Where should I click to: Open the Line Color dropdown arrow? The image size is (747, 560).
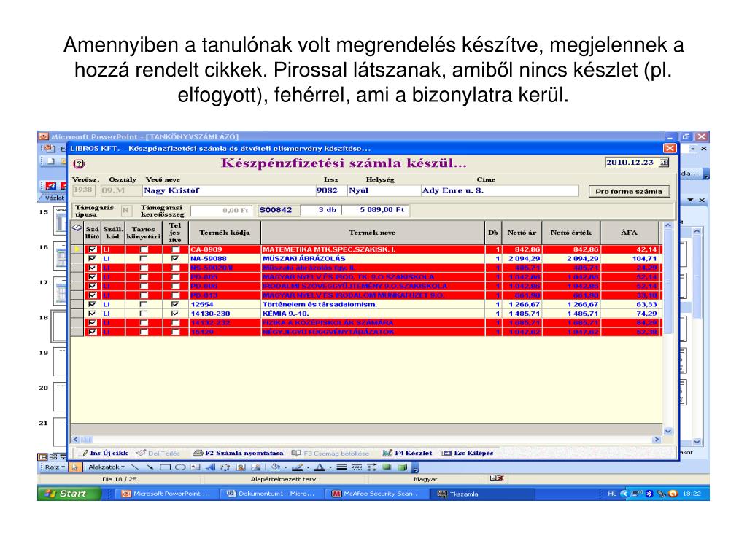[x=308, y=467]
